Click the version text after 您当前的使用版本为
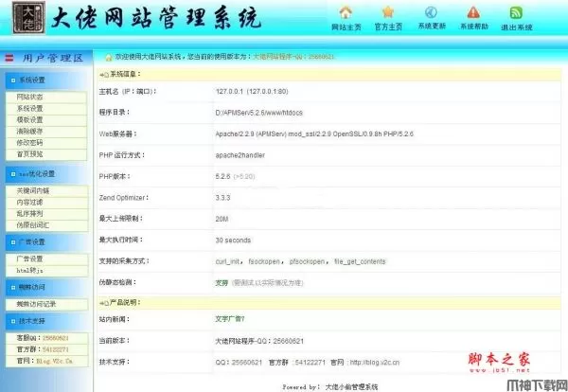Viewport: 568px width, 392px height. [293, 57]
